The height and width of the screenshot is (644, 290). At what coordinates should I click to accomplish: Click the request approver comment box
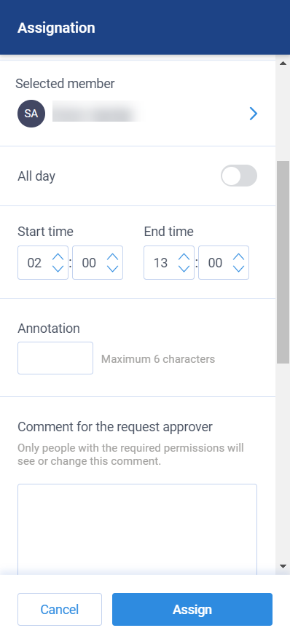[x=137, y=530]
